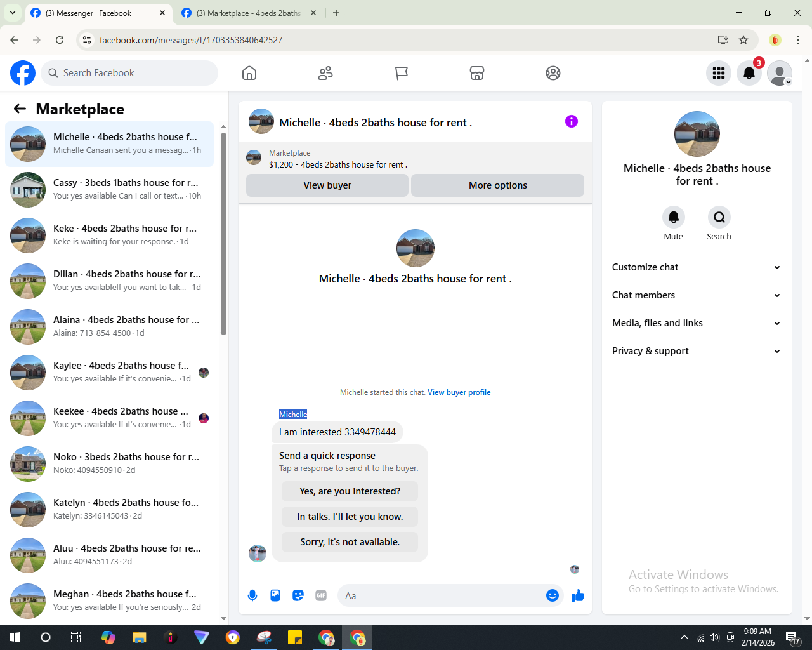Expand Customize chat section
Viewport: 812px width, 650px height.
(x=697, y=267)
